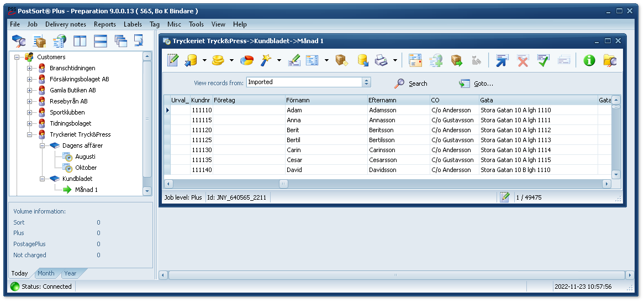Select the Oktober job in tree
The image size is (644, 302).
tap(86, 168)
